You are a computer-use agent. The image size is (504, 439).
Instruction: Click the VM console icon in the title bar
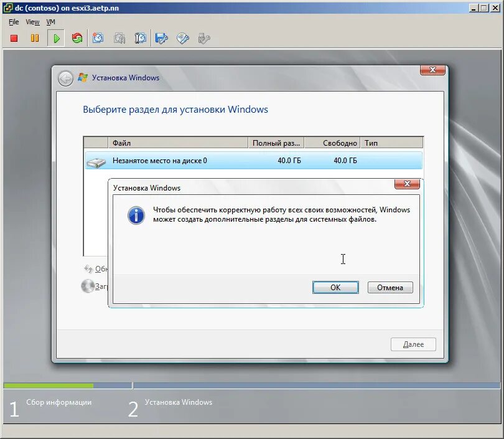tap(7, 7)
